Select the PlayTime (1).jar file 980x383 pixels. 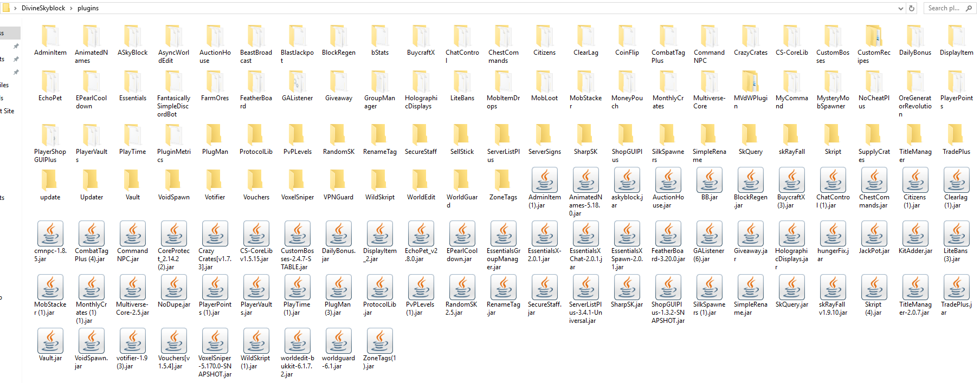[298, 295]
